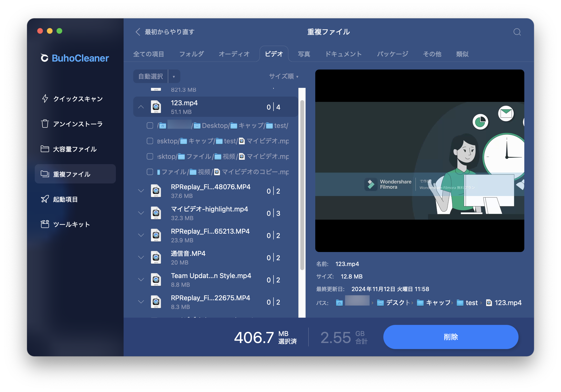The width and height of the screenshot is (561, 392).
Task: Check the ファイル/视频/マイビデオ.mp duplicate
Action: click(x=150, y=156)
